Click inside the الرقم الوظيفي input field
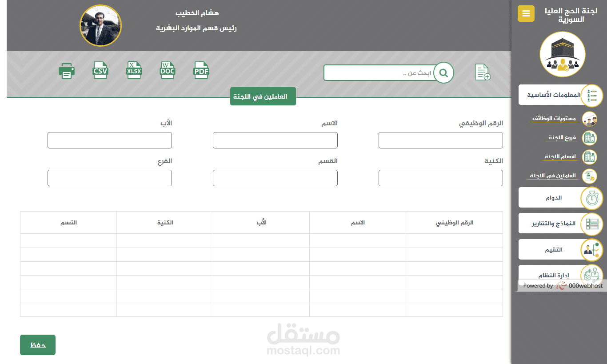Screen dimensions: 607x364 point(440,140)
